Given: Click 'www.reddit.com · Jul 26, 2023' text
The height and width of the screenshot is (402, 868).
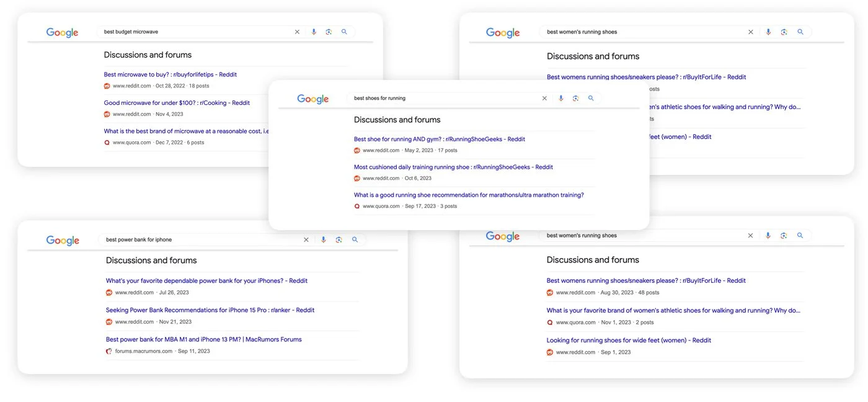Looking at the screenshot, I should point(152,293).
